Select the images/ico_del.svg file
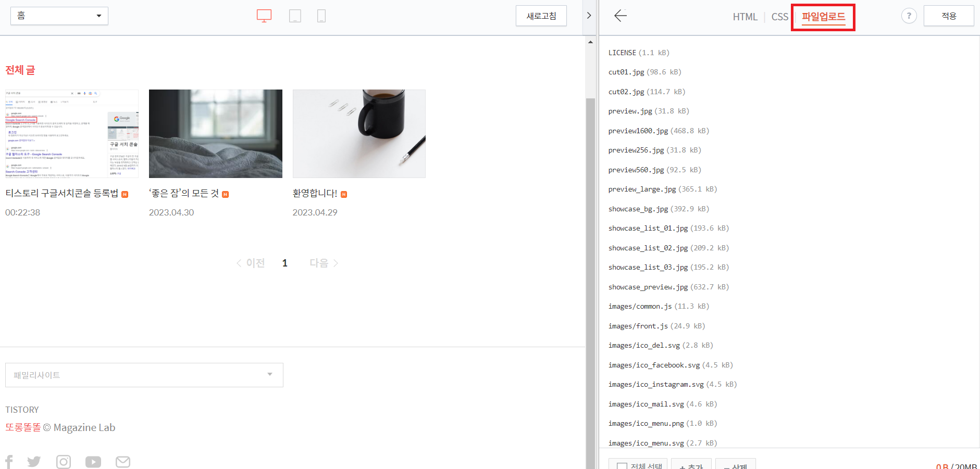Viewport: 980px width, 469px height. click(661, 345)
